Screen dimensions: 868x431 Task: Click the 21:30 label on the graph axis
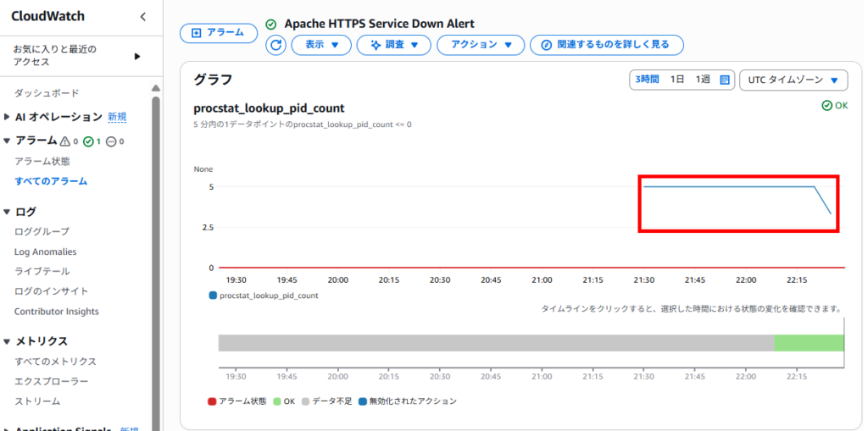(x=643, y=280)
